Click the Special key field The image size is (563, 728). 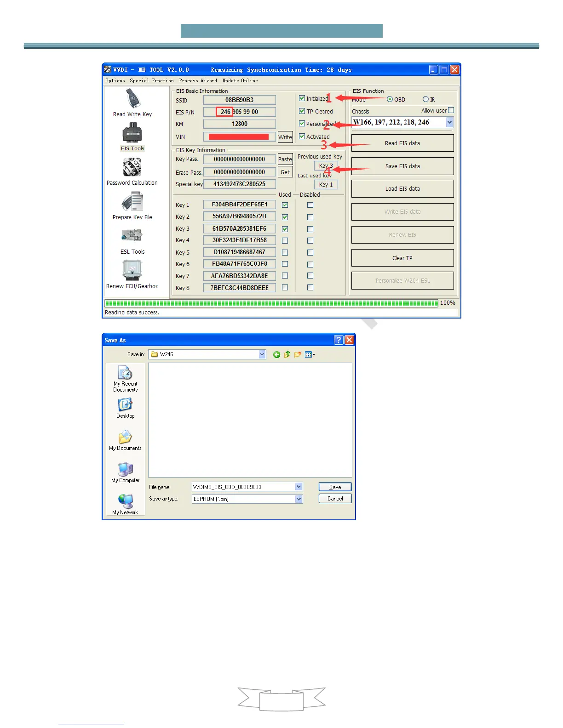pyautogui.click(x=240, y=184)
